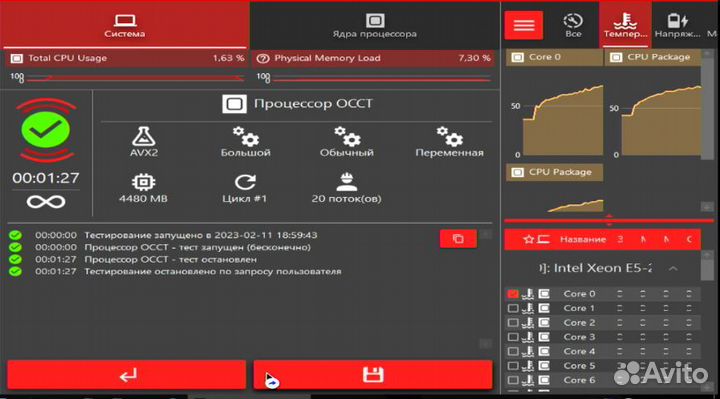Click the infinity duration icon
Screen dimensions: 720x399
tap(46, 202)
